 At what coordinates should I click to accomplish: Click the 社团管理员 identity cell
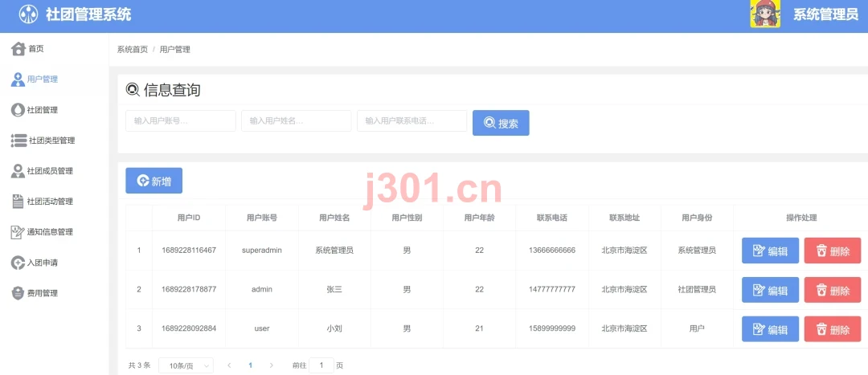(697, 289)
